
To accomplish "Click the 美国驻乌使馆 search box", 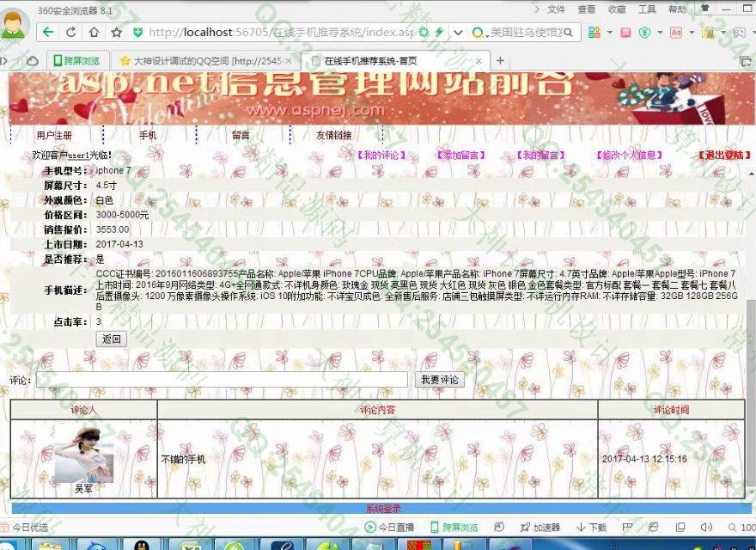I will pyautogui.click(x=526, y=33).
